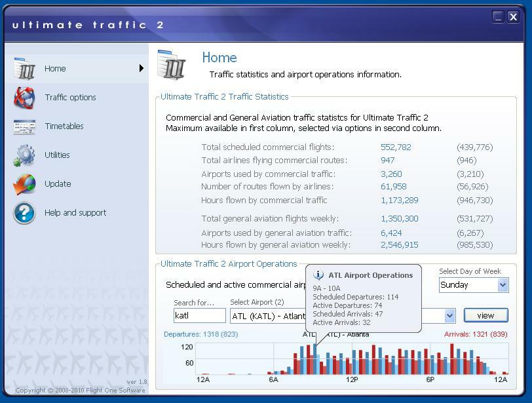Click the ATL (KATL) airport combo box
This screenshot has height=403, width=532.
pos(343,316)
